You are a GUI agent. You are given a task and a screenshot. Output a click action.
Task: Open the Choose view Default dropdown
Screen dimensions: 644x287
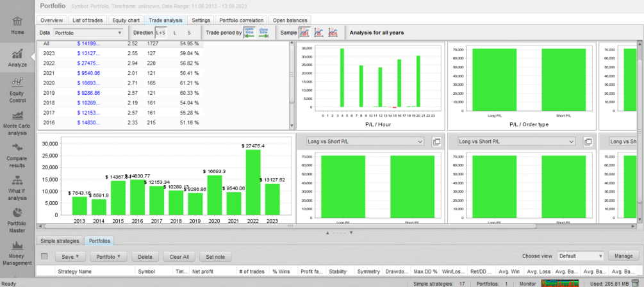tap(581, 256)
